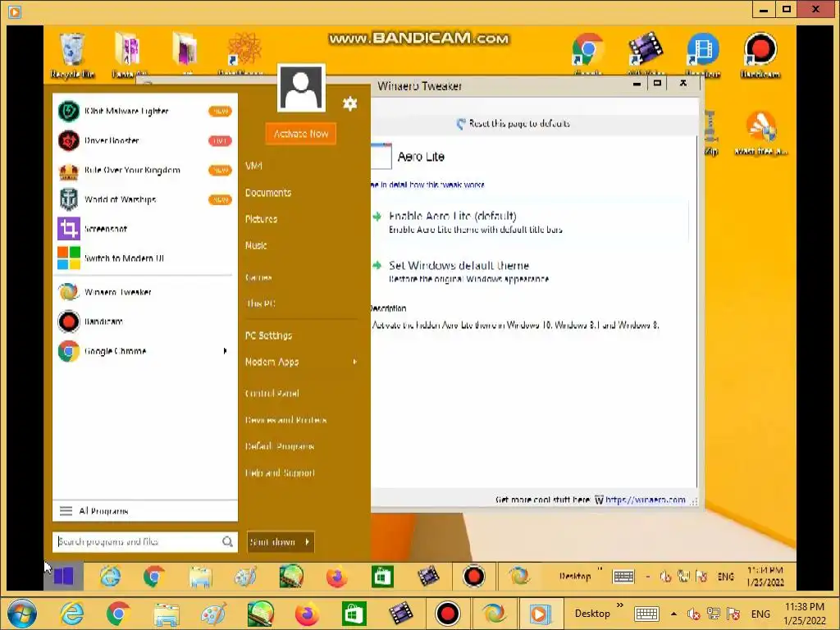The width and height of the screenshot is (840, 630).
Task: Open Chrome on bottom Windows taskbar
Action: (x=118, y=614)
